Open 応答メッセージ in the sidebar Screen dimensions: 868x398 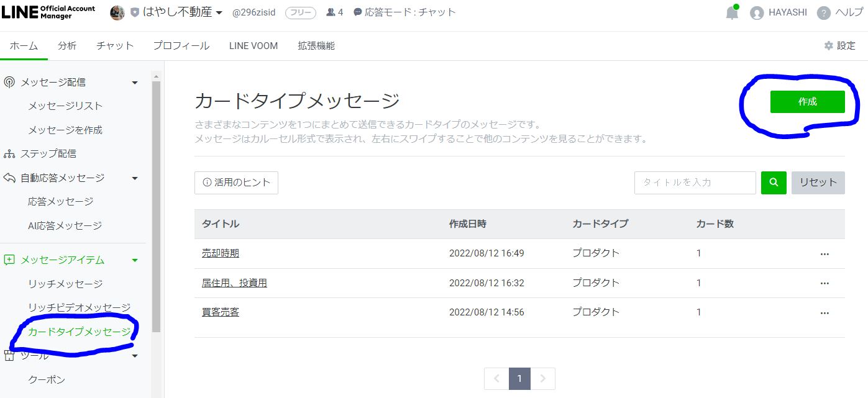(61, 202)
